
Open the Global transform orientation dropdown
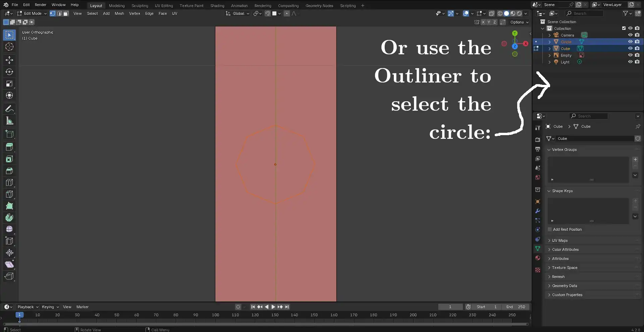(237, 13)
